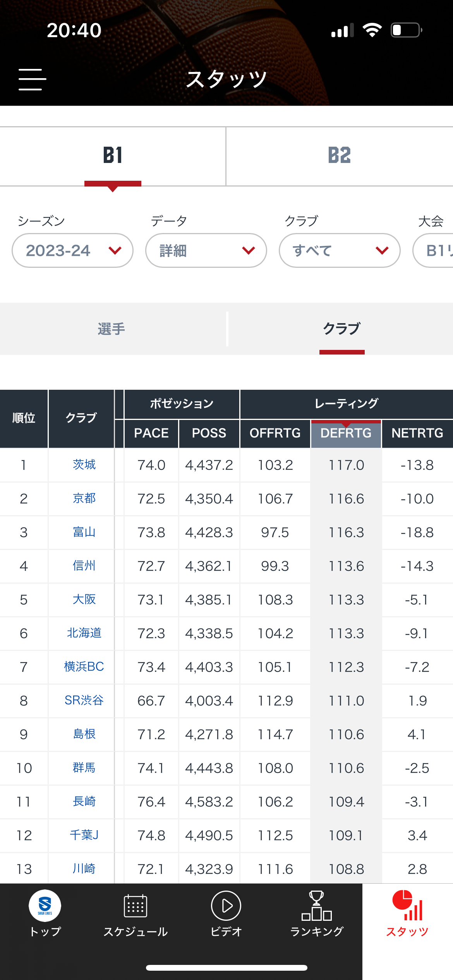Expand the 2023-24 season dropdown

click(72, 250)
